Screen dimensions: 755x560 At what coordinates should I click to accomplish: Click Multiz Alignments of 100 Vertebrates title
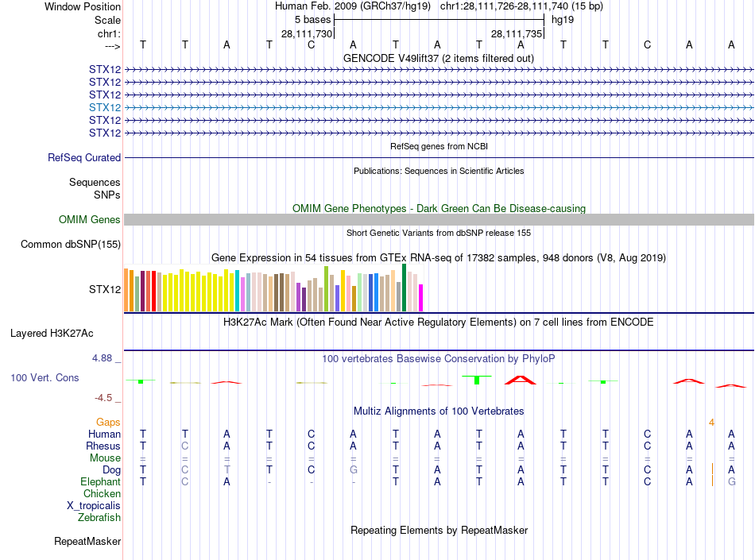[439, 411]
